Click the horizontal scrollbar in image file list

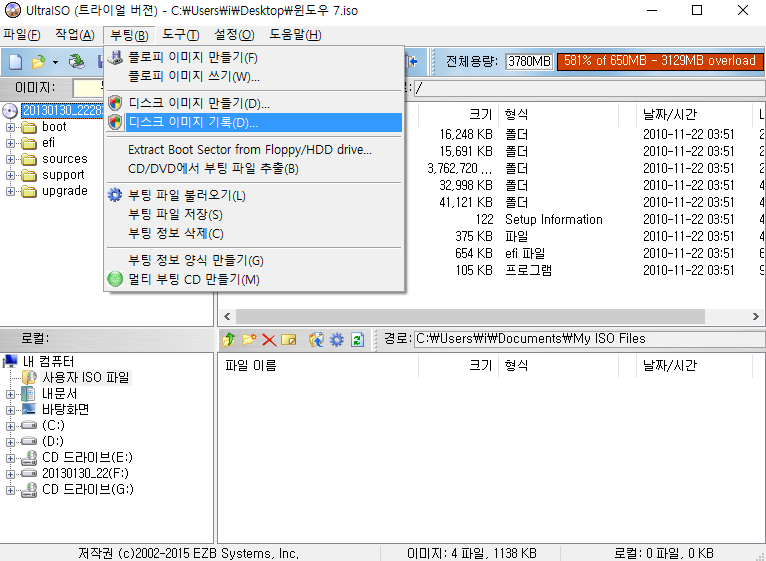[x=470, y=316]
